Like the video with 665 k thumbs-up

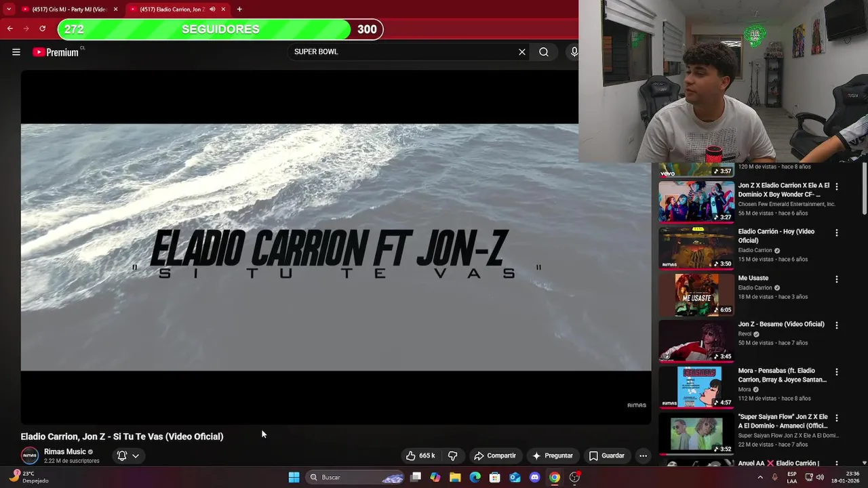click(x=420, y=455)
